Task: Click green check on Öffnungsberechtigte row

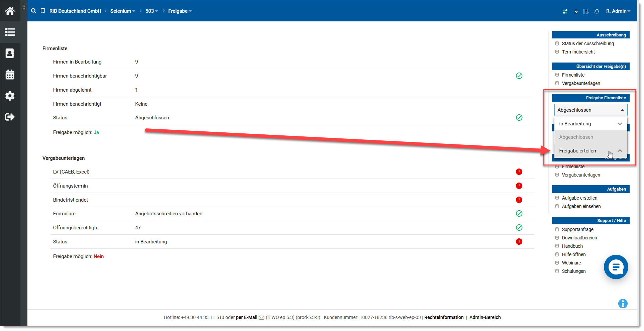Action: click(x=519, y=228)
